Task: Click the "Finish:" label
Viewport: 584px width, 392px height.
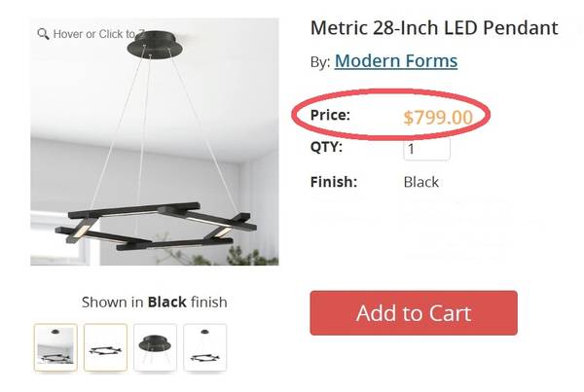Action: (x=334, y=182)
